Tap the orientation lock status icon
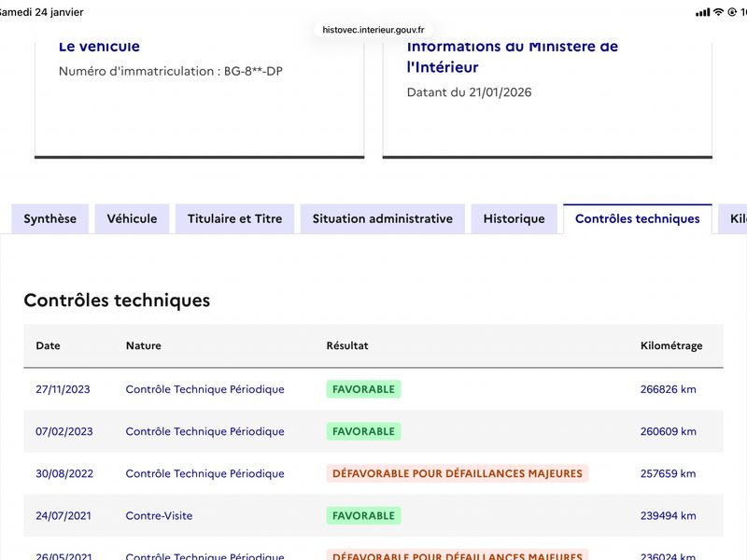The width and height of the screenshot is (747, 560). 732,12
